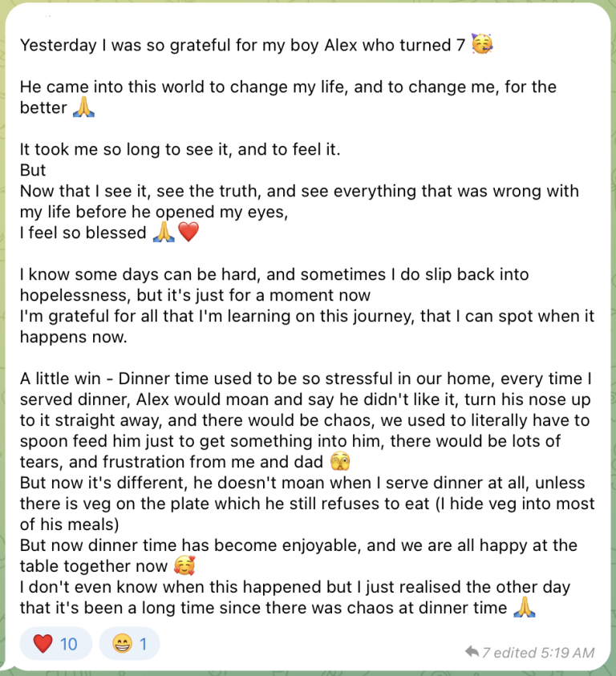Click the reply count 7 near the timestamp
Viewport: 616px width, 676px height.
coord(486,653)
